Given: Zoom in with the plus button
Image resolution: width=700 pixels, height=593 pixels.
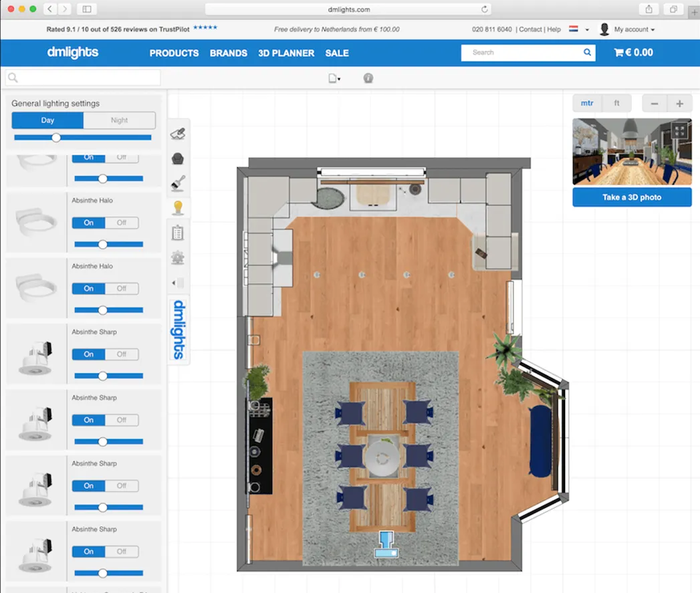Looking at the screenshot, I should tap(679, 104).
